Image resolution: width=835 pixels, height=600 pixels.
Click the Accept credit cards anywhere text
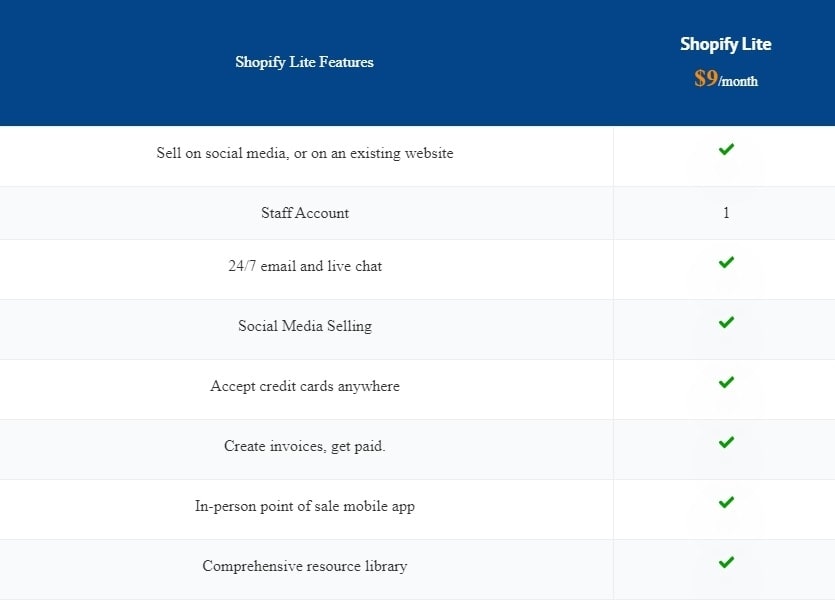305,386
